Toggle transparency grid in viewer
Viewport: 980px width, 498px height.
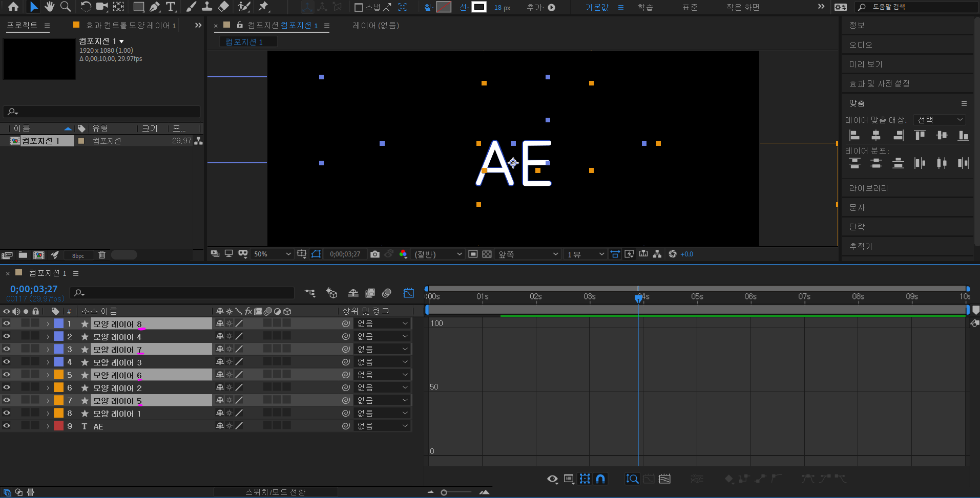click(x=487, y=254)
